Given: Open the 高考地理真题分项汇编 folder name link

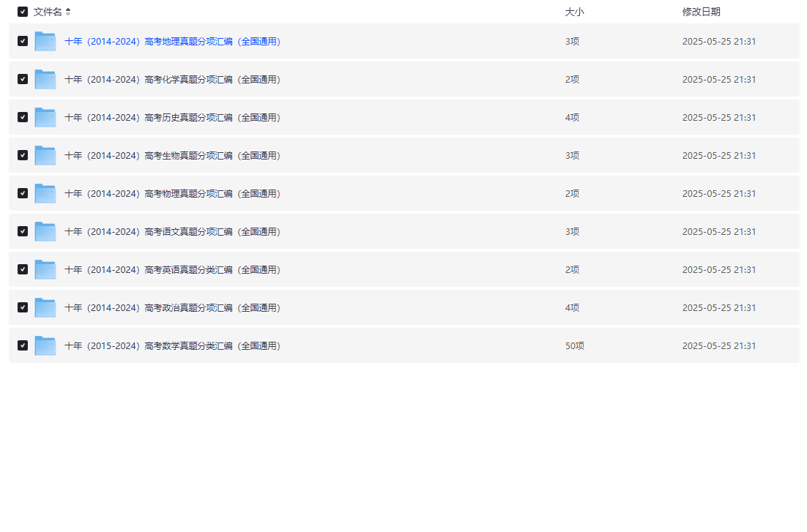Looking at the screenshot, I should (172, 42).
